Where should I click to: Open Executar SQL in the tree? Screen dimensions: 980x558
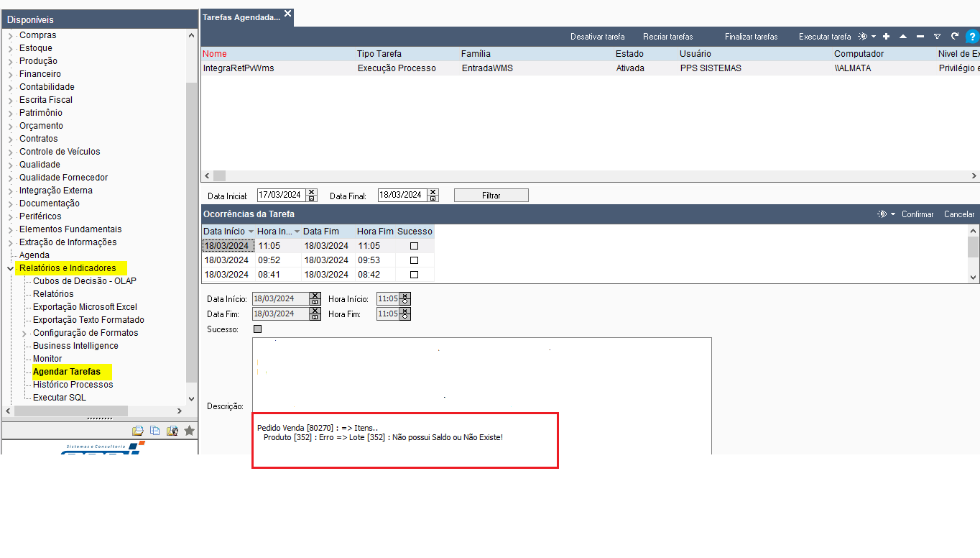tap(60, 398)
